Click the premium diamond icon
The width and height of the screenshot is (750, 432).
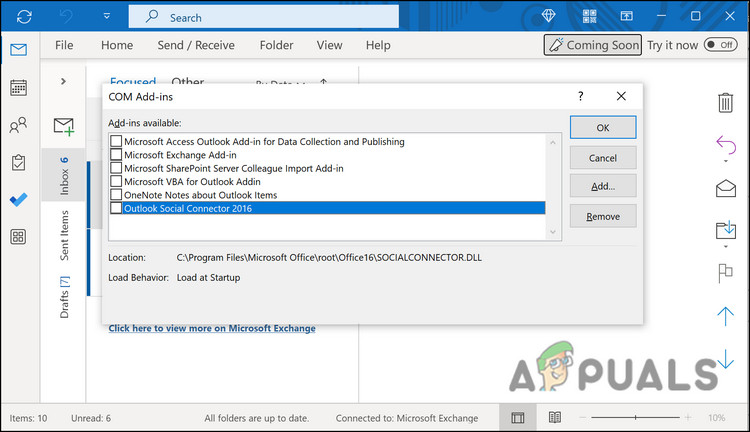click(x=548, y=16)
